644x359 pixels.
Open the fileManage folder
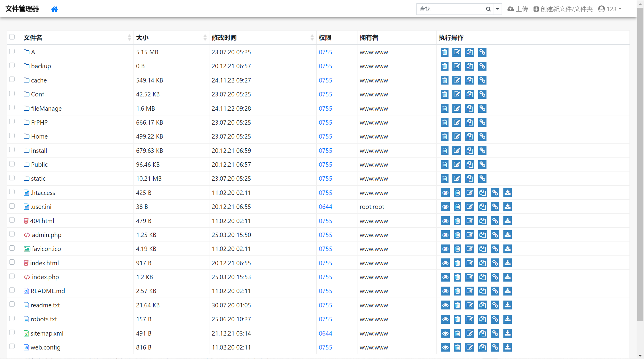(43, 109)
